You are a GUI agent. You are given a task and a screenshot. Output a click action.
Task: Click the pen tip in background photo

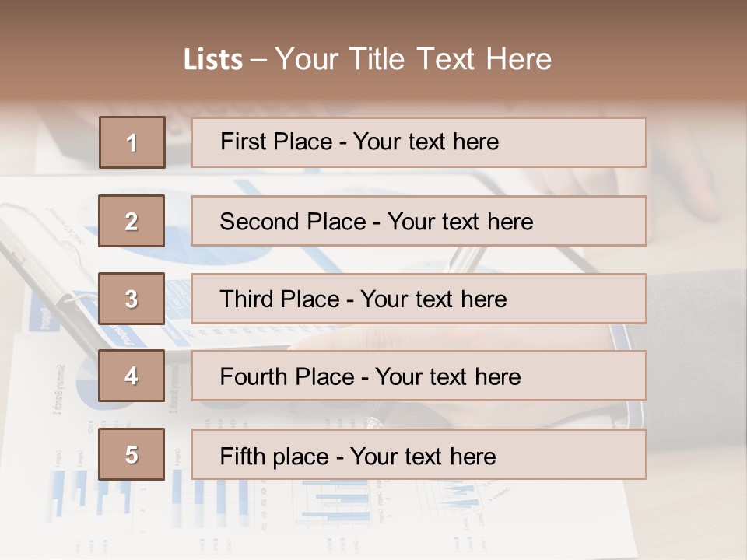coord(373,423)
